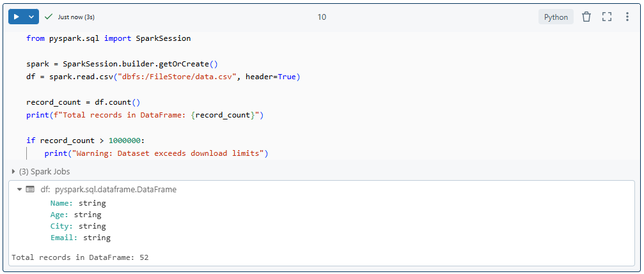The width and height of the screenshot is (644, 274).
Task: Run the cell with the play button
Action: pos(16,17)
